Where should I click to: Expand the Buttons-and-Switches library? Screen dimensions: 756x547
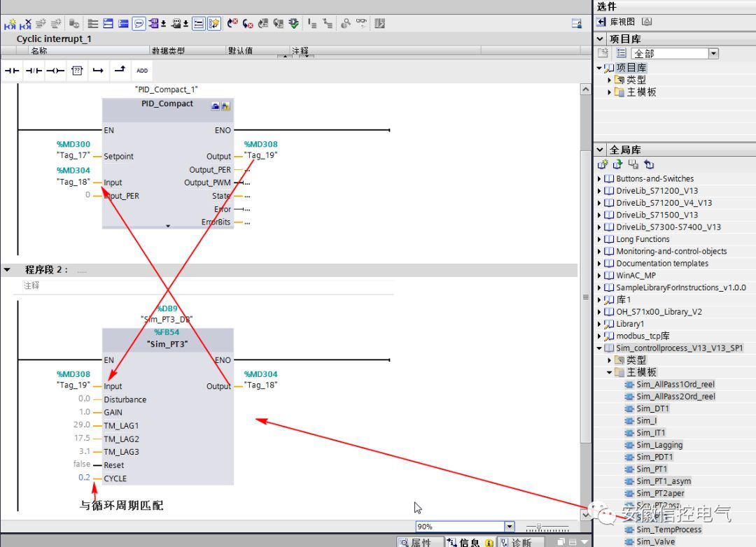tap(600, 179)
